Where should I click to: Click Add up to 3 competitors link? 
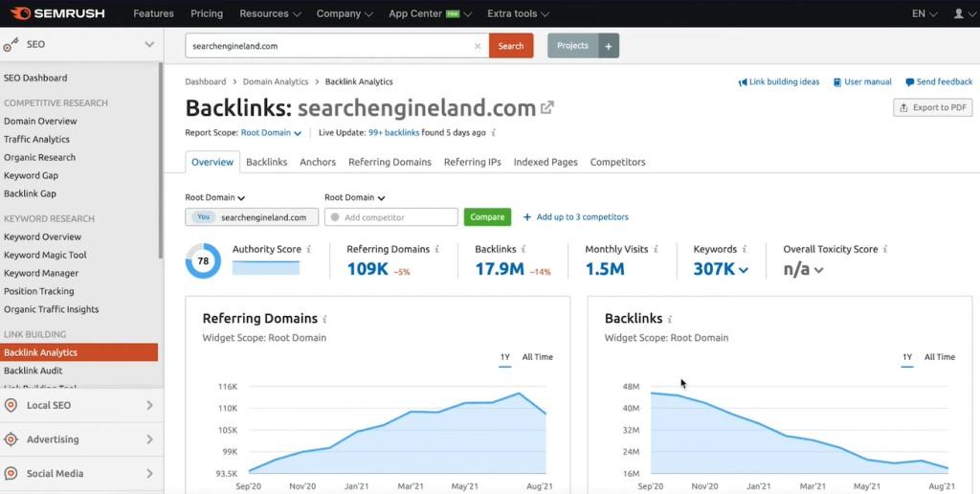(575, 217)
